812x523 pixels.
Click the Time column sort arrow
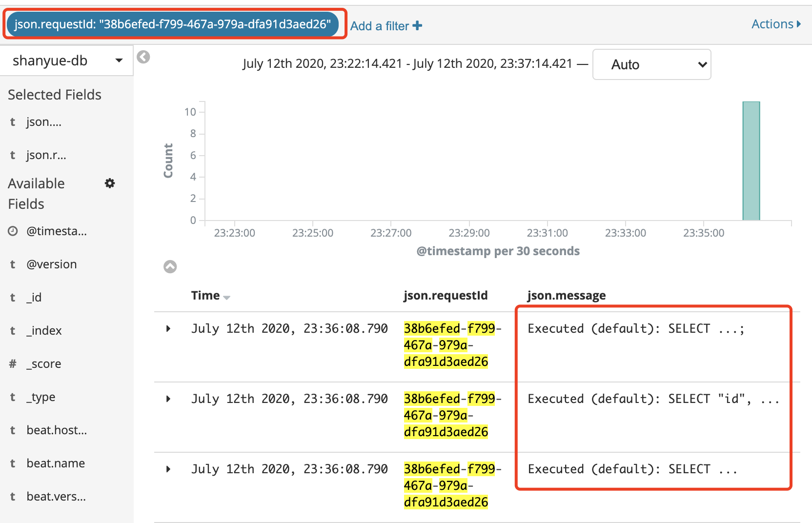click(226, 297)
